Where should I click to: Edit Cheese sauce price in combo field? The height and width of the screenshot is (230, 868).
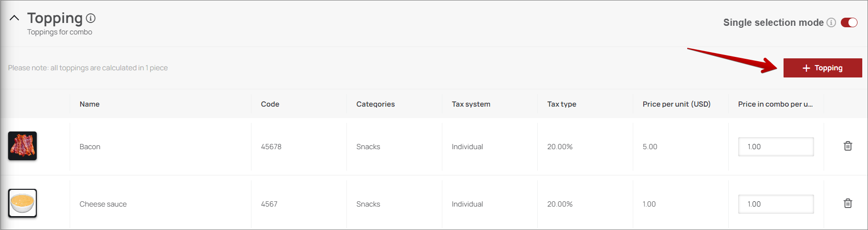coord(775,204)
